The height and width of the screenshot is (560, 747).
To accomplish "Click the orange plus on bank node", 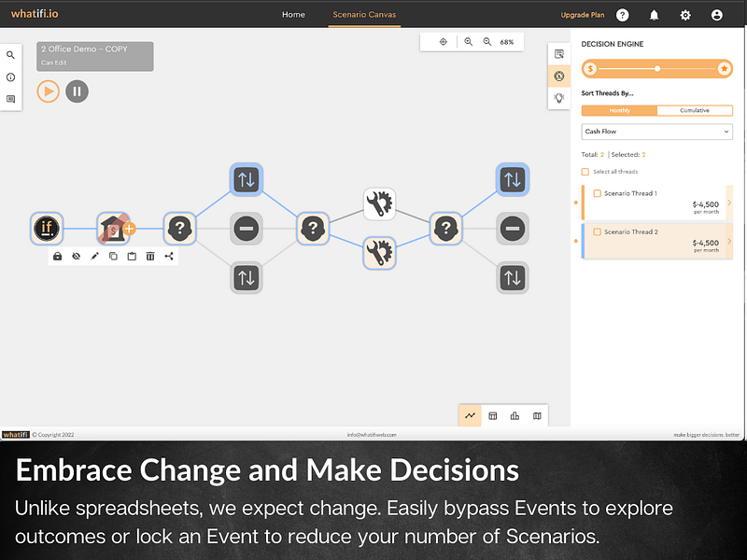I will point(129,229).
